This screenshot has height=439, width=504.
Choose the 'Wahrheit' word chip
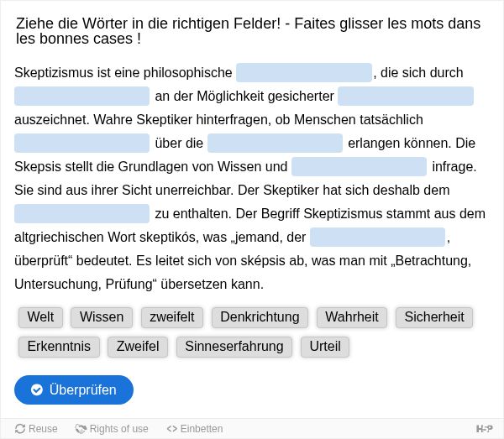coord(352,317)
